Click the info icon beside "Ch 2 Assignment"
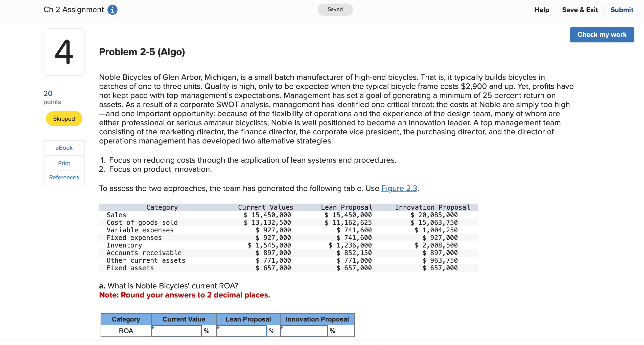This screenshot has width=644, height=345. tap(112, 10)
